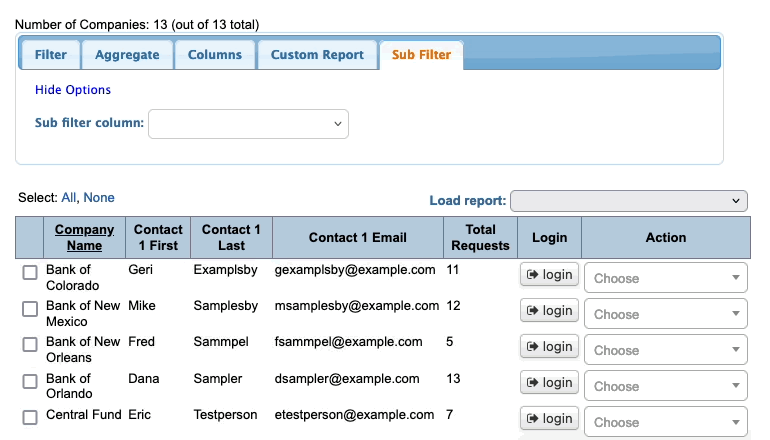Select the Central Fund row checkbox
Image resolution: width=770 pixels, height=440 pixels.
point(30,417)
